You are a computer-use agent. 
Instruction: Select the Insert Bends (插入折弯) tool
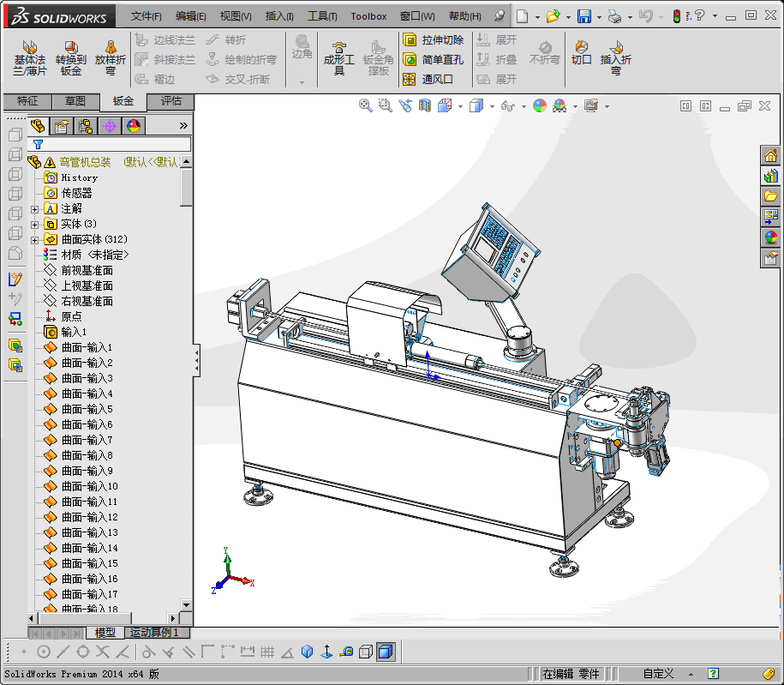[616, 58]
